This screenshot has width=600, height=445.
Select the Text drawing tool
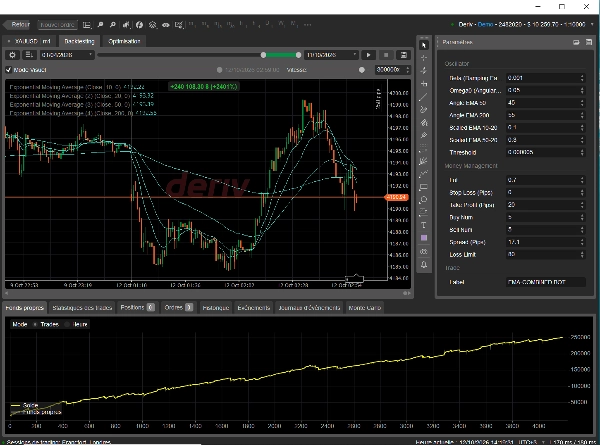coord(424,225)
